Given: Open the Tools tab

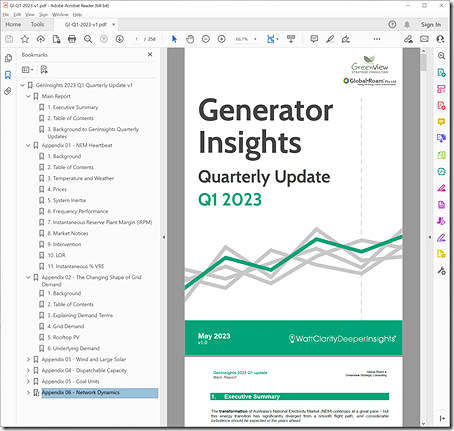Looking at the screenshot, I should point(37,24).
